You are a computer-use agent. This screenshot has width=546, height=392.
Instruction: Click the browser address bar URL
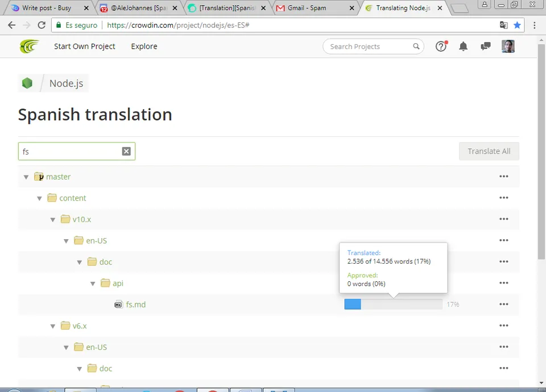coord(178,25)
